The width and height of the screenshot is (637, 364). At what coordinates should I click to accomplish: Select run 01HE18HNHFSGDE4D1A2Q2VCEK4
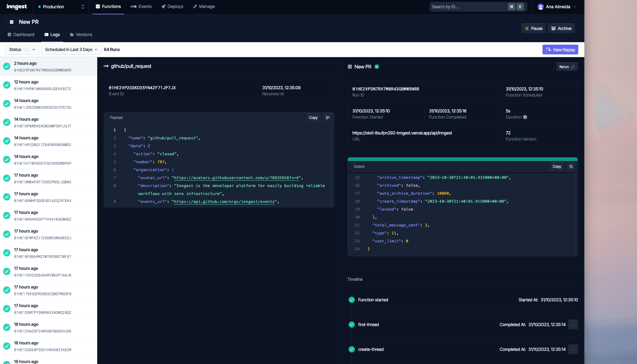(x=49, y=197)
